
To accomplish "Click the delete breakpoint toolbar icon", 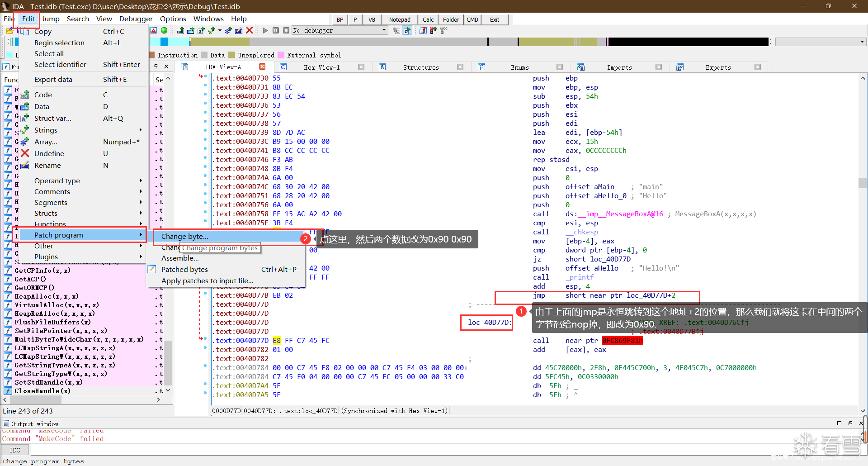I will click(444, 30).
